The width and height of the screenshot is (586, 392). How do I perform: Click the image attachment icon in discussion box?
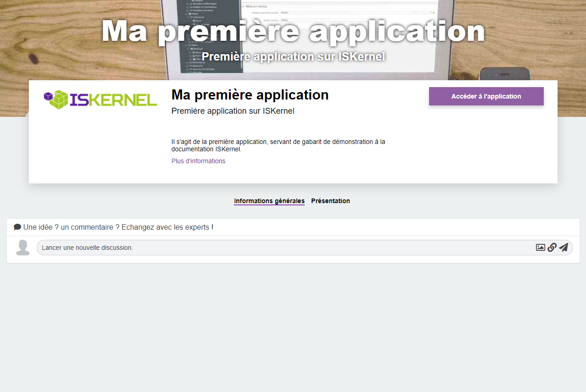pos(541,248)
